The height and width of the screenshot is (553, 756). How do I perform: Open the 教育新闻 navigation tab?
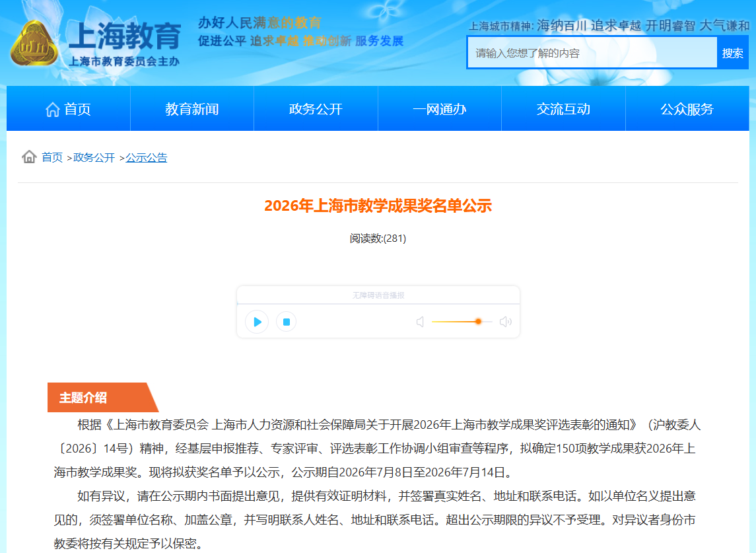[192, 109]
